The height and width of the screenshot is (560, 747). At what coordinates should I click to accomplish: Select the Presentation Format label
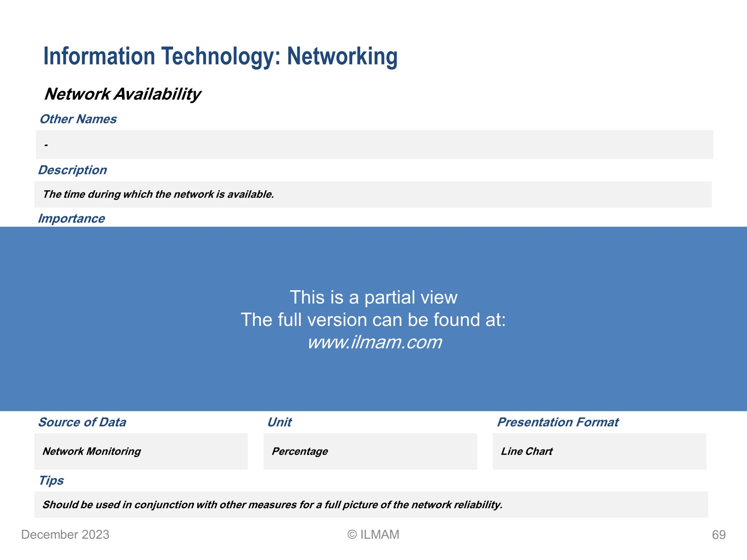558,422
